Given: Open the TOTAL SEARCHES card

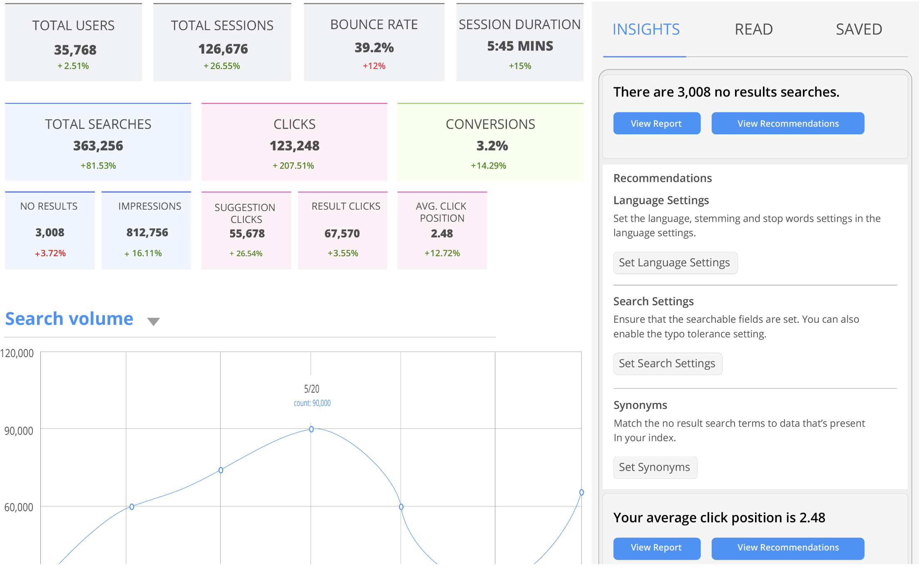Looking at the screenshot, I should (x=98, y=142).
